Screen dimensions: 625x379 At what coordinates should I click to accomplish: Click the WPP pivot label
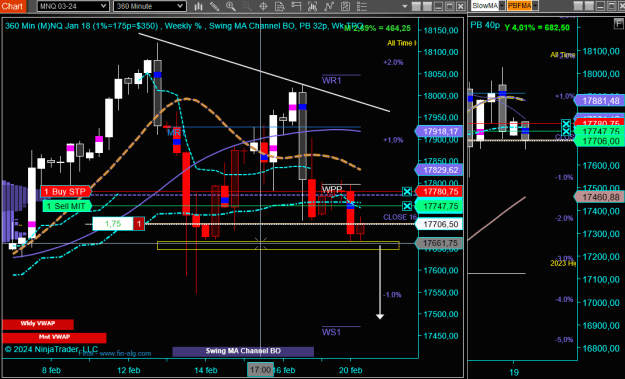pyautogui.click(x=332, y=189)
